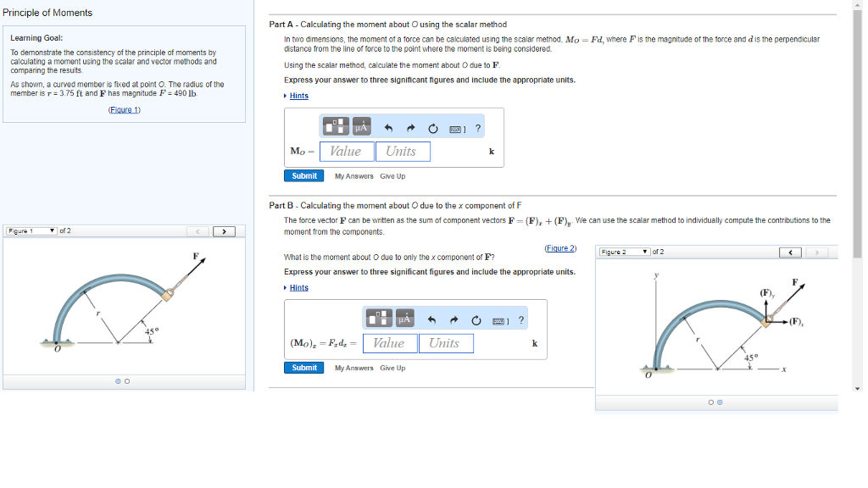868x488 pixels.
Task: Go to next figure in Figure 2 panel
Action: coord(816,252)
